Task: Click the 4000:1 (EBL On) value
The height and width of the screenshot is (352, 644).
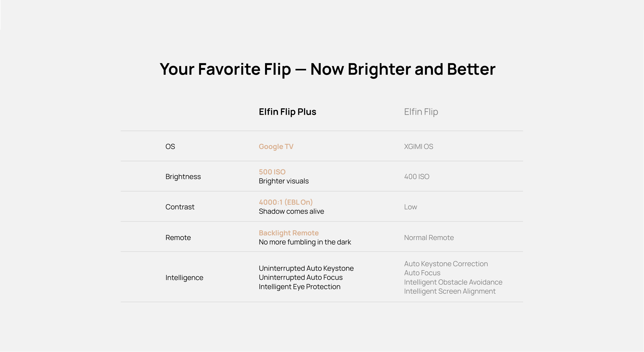Action: point(286,202)
